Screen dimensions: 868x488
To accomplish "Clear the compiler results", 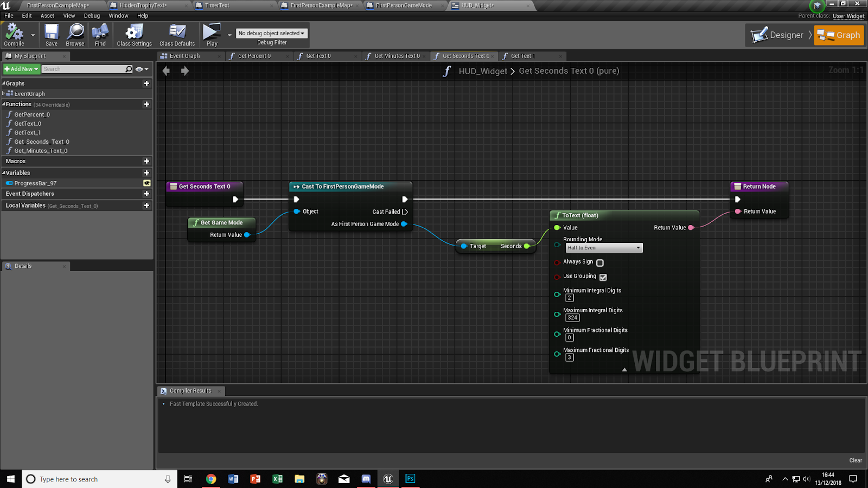I will [856, 460].
